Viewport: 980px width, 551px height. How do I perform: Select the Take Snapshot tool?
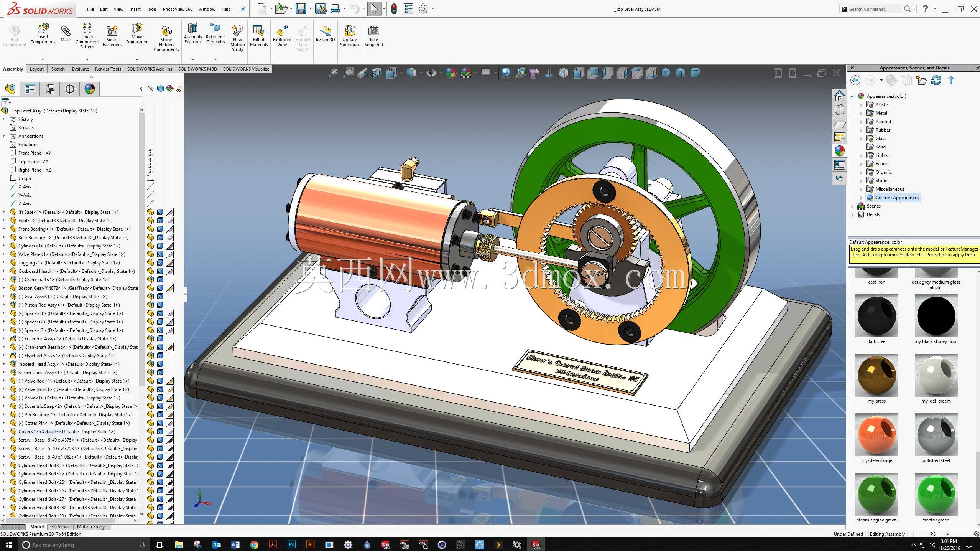pos(374,36)
